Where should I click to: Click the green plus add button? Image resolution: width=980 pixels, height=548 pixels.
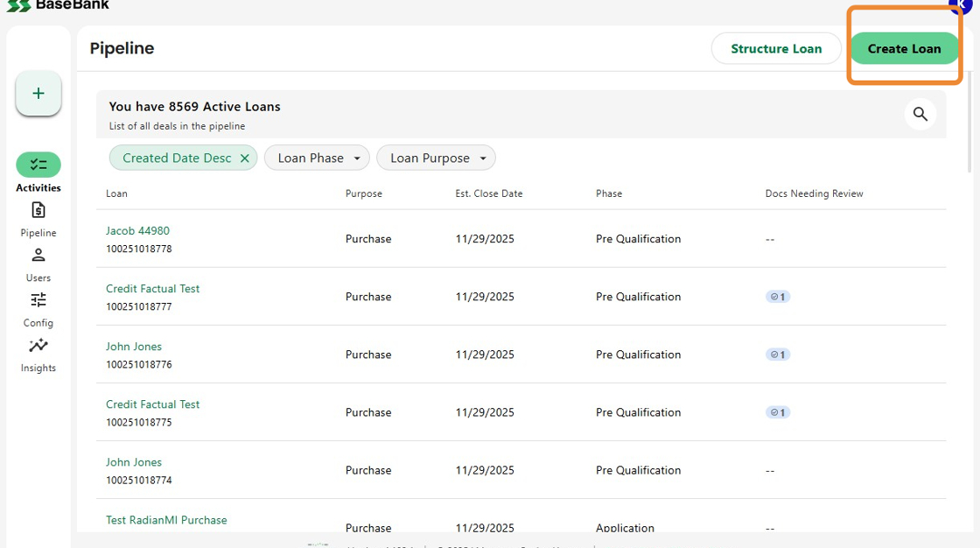(38, 94)
